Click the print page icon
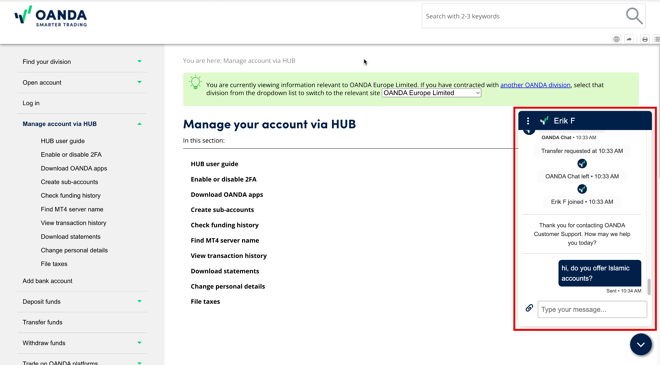Viewport: 660px width, 365px height. pos(645,39)
